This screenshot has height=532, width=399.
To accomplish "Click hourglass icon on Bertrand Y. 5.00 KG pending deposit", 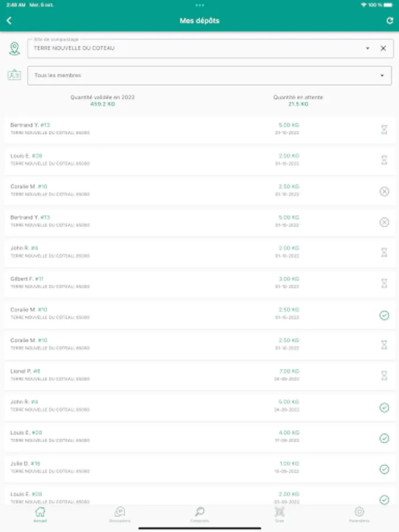I will (x=384, y=130).
